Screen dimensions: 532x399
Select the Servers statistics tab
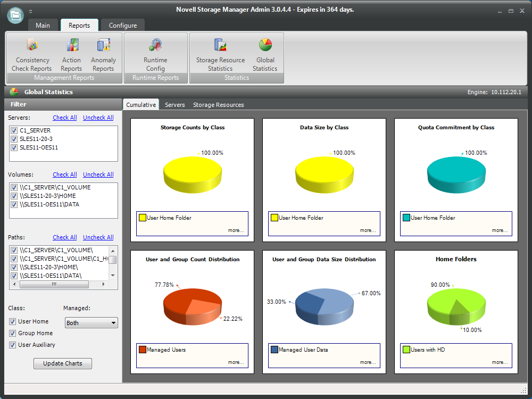click(174, 105)
